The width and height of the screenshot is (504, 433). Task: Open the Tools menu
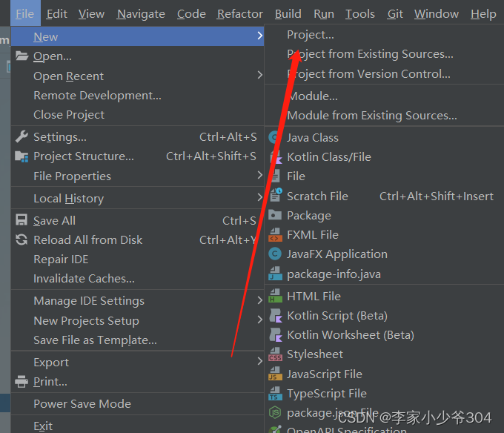coord(360,14)
